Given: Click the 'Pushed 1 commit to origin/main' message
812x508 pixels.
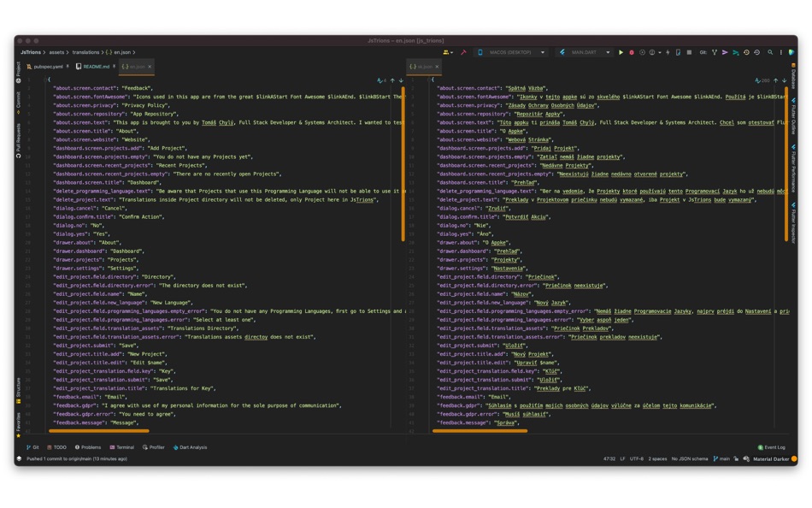Looking at the screenshot, I should (77, 458).
